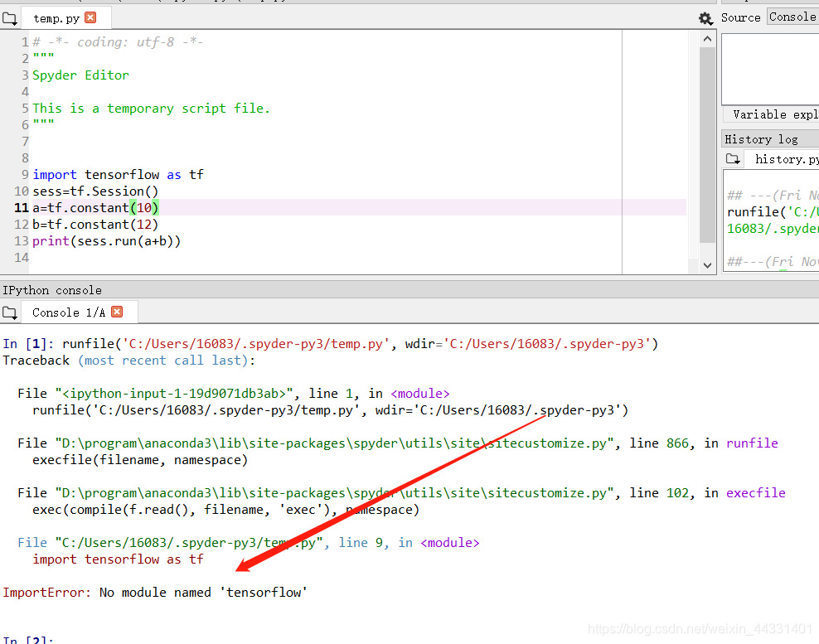Open the editor tab browse icon
This screenshot has width=819, height=644.
pyautogui.click(x=9, y=19)
